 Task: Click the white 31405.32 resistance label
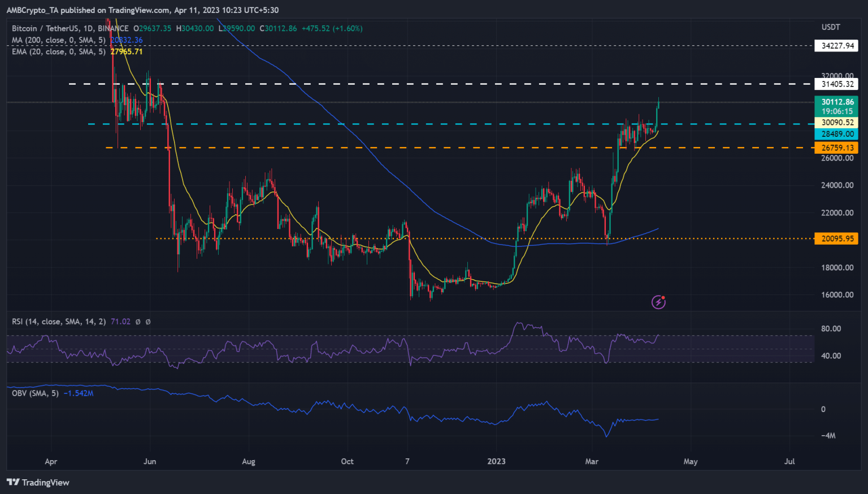point(836,84)
